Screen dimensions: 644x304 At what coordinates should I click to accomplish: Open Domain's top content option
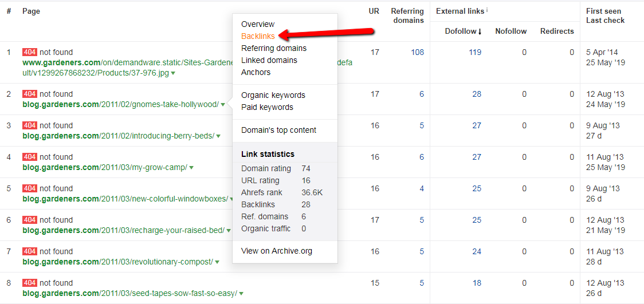point(279,130)
